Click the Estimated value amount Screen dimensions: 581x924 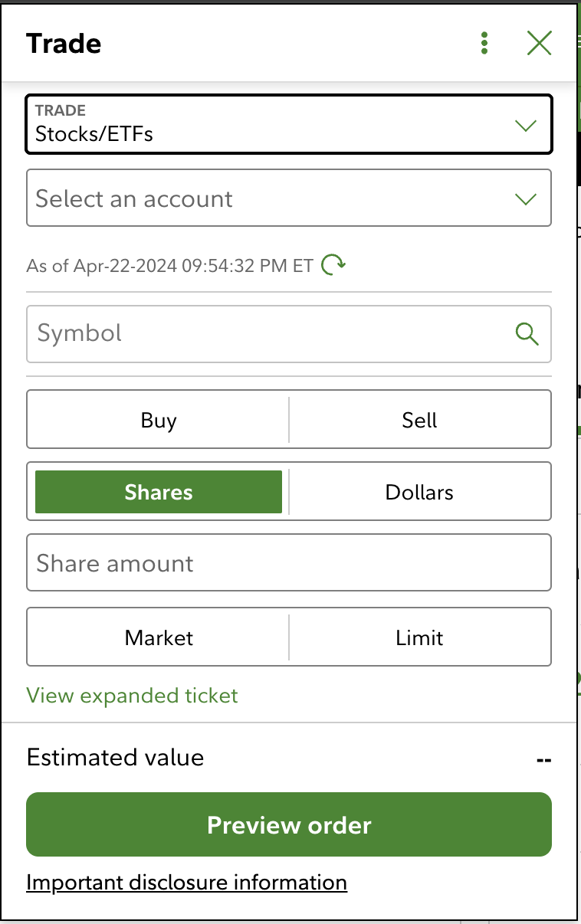coord(543,759)
